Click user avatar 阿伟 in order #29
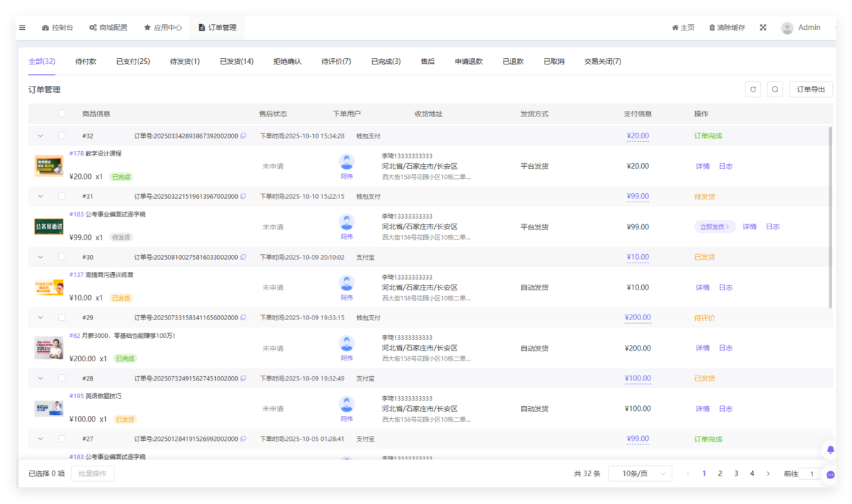 click(346, 344)
